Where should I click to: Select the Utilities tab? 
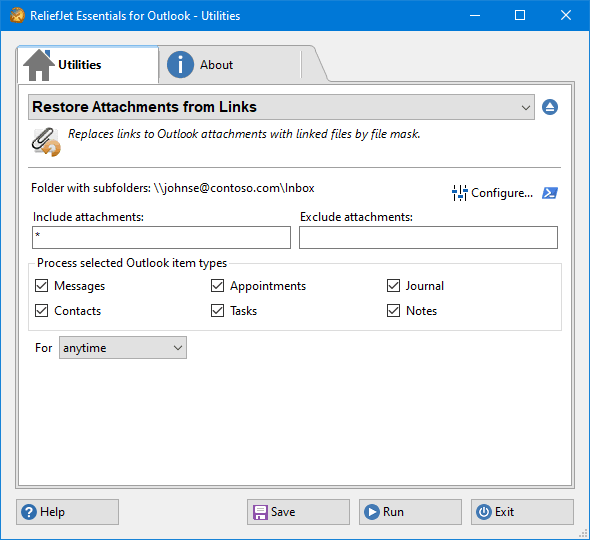(x=88, y=65)
